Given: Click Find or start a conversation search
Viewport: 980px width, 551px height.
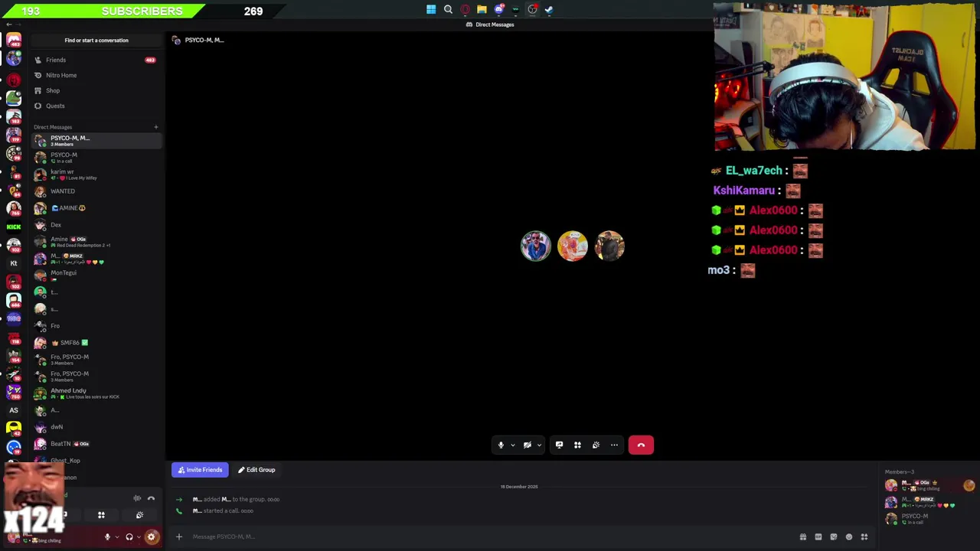Looking at the screenshot, I should 96,40.
